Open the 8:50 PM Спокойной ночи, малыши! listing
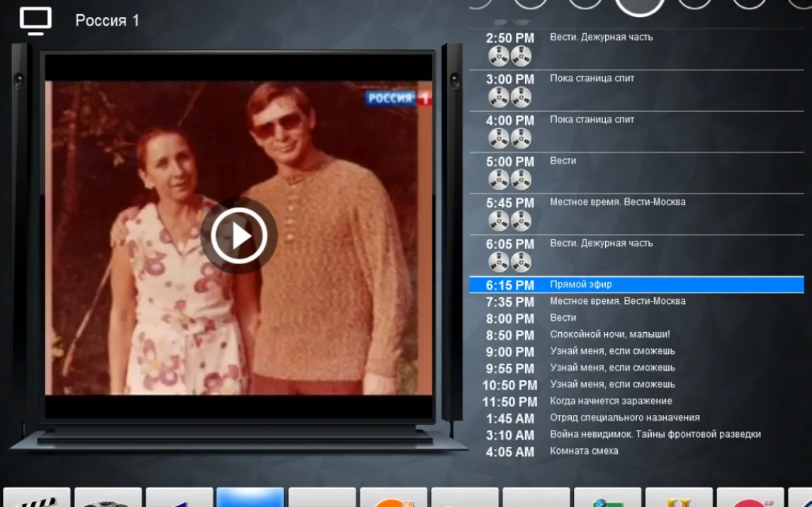The width and height of the screenshot is (812, 507). (x=609, y=334)
